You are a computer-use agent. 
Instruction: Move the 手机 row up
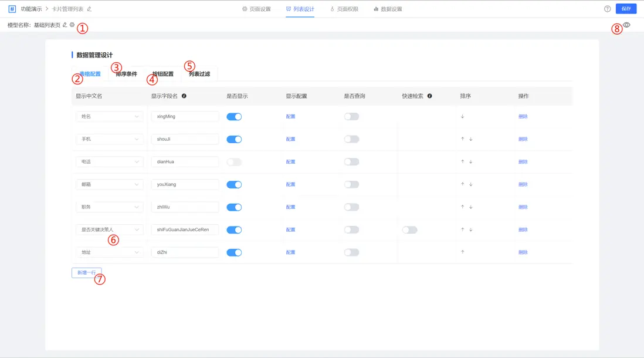tap(462, 139)
